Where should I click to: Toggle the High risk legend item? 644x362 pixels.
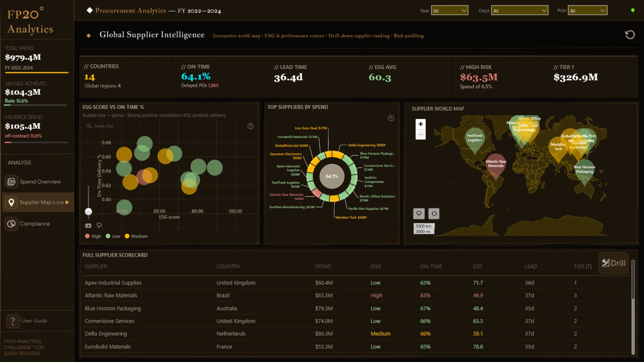tap(93, 236)
